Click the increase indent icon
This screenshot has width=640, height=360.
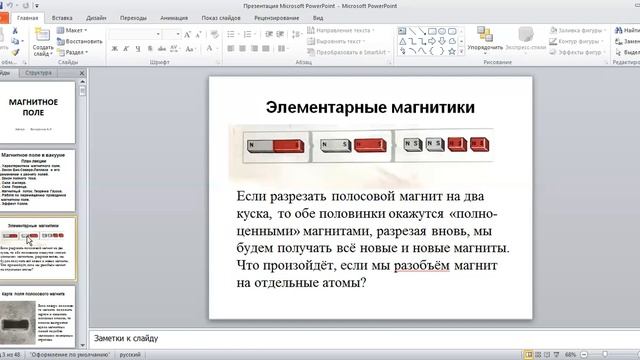tap(280, 34)
